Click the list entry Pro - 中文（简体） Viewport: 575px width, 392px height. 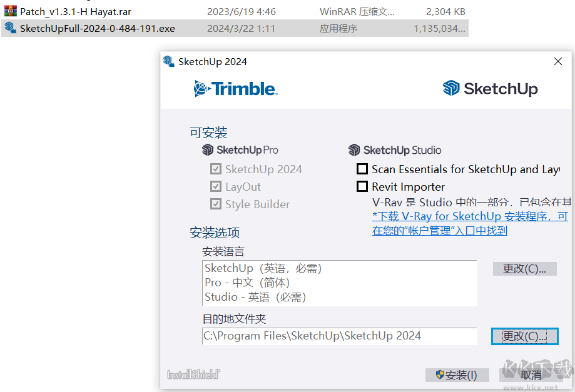[x=248, y=283]
